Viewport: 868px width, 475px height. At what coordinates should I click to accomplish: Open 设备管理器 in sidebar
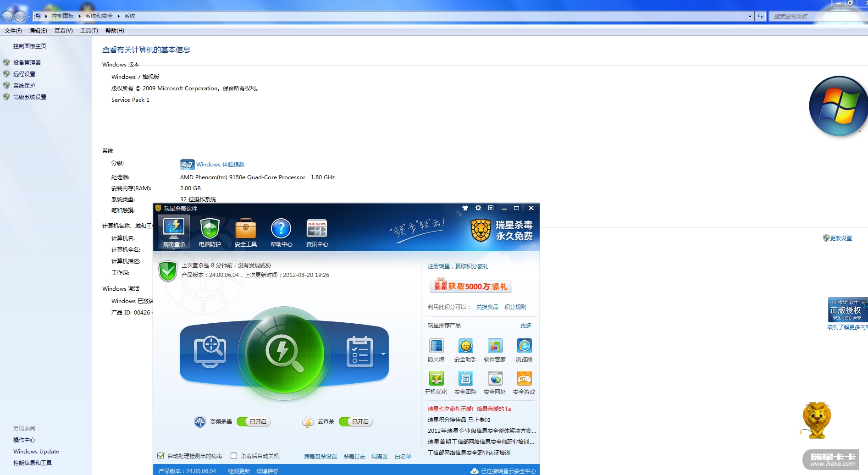pos(27,62)
